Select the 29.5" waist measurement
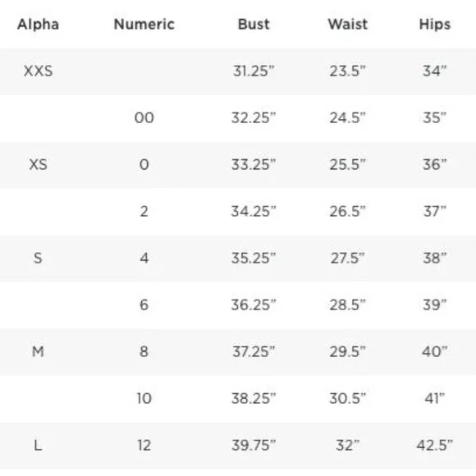The width and height of the screenshot is (476, 476). click(x=348, y=351)
